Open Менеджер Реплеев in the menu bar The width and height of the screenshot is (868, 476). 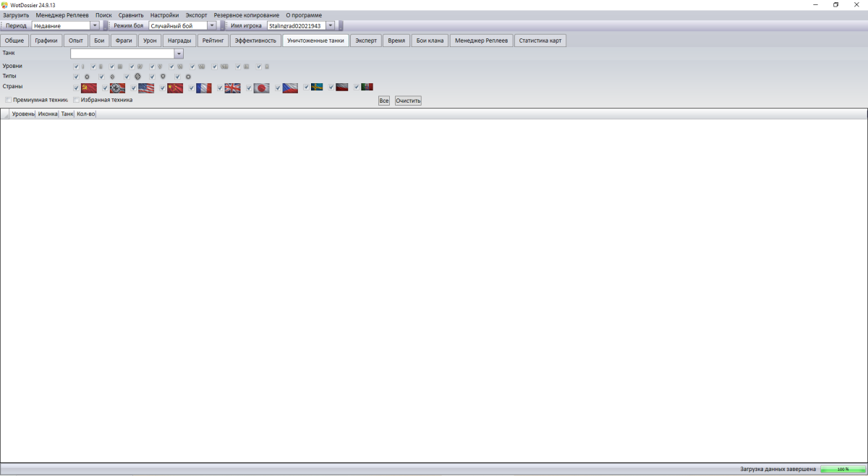[62, 15]
